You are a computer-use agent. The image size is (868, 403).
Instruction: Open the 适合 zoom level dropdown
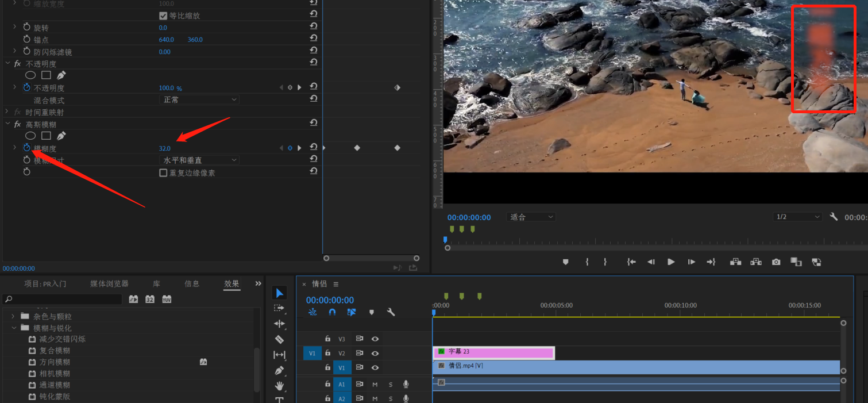tap(531, 217)
